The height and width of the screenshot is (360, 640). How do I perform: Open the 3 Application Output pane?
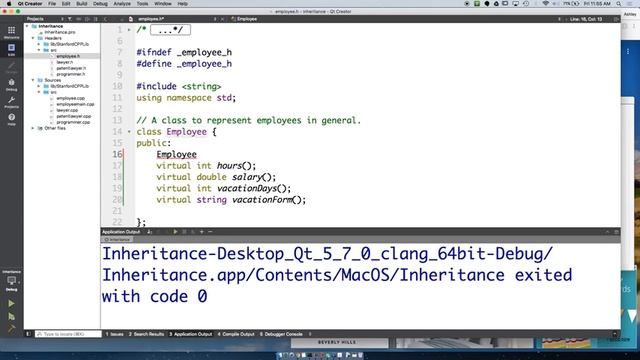coord(191,334)
